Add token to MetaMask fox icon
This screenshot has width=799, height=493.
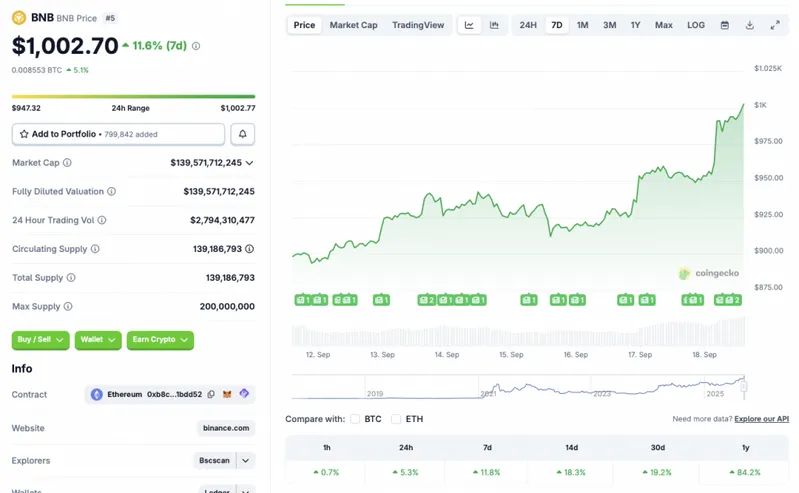[227, 394]
